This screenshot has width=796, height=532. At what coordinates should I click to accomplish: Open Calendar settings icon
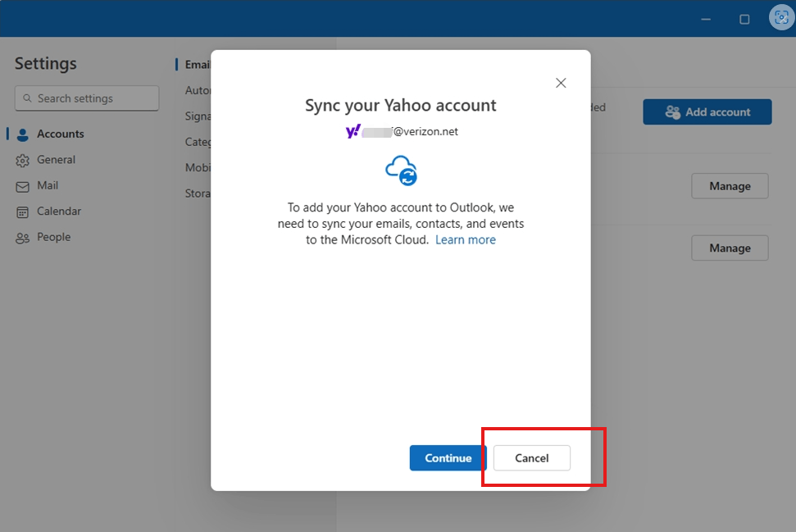(x=23, y=211)
